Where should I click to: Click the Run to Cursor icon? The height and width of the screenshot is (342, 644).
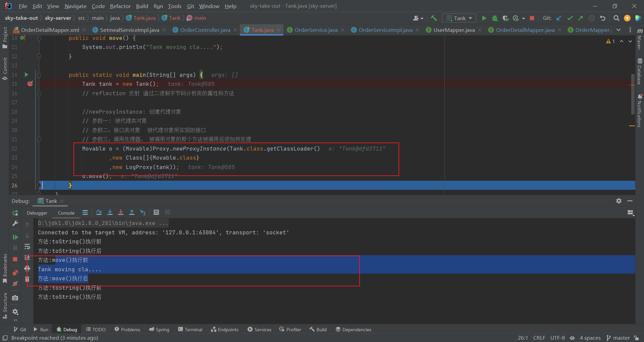point(143,212)
